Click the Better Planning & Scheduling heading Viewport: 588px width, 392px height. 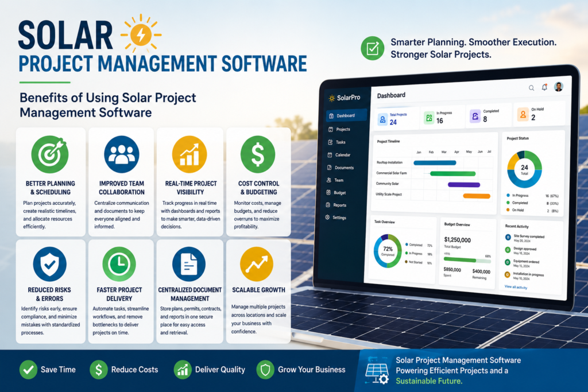coord(51,188)
